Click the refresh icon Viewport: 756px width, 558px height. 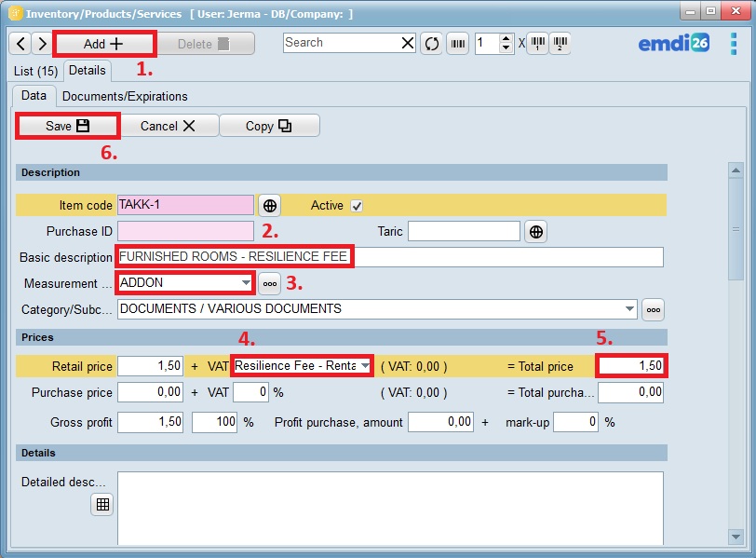tap(431, 44)
